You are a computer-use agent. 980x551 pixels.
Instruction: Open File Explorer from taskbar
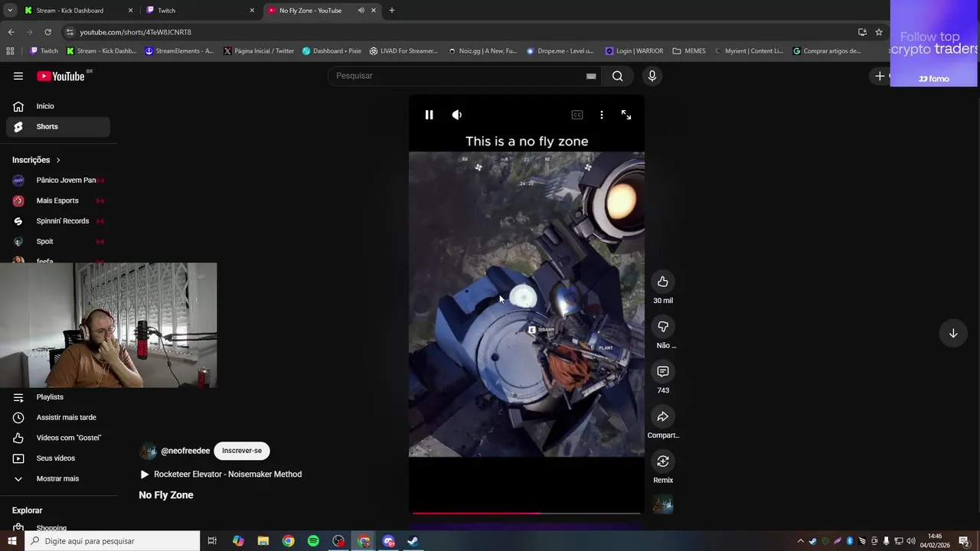263,541
